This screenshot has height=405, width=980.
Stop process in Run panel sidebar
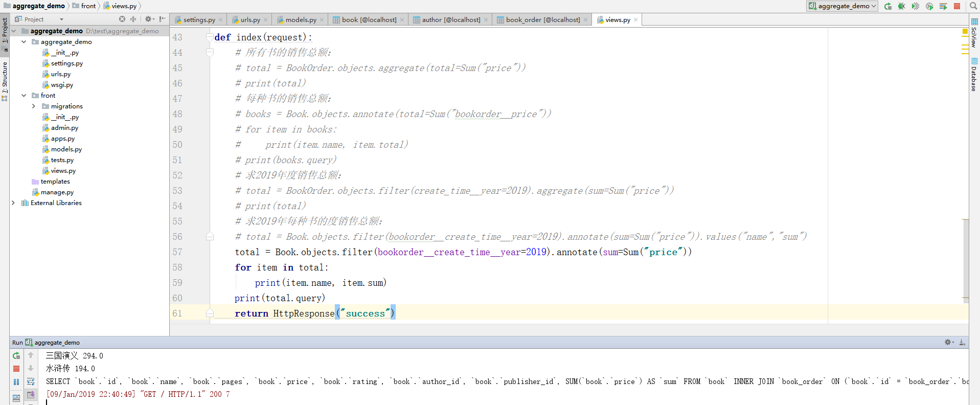tap(16, 369)
